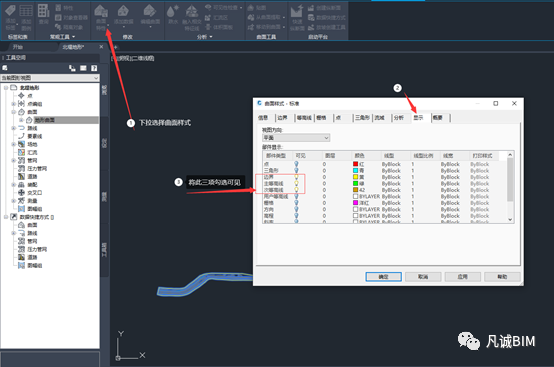Toggle visibility bulb for 方向 row

[x=296, y=209]
